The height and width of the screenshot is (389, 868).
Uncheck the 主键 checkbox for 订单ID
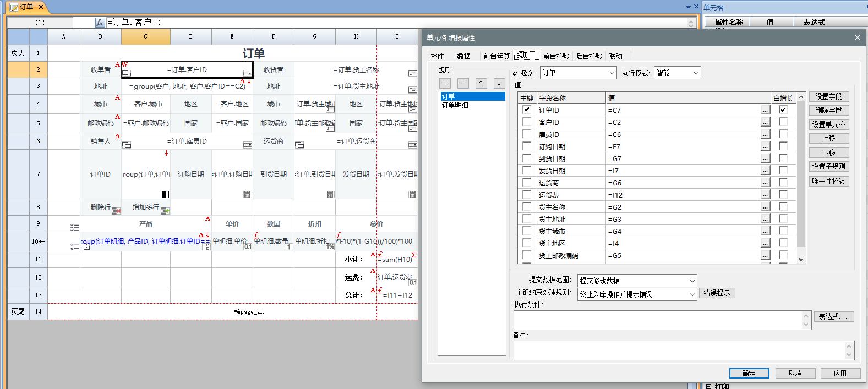tap(527, 109)
